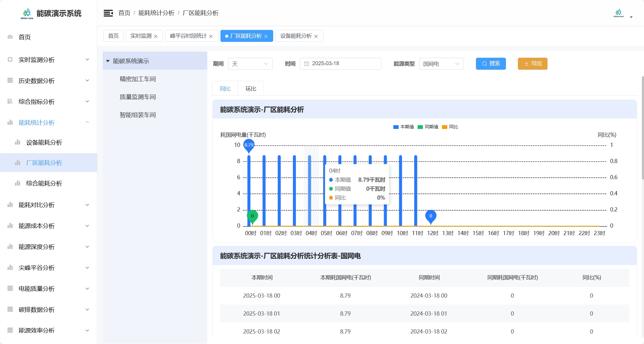This screenshot has height=344, width=644.
Task: Click the 导出 export button
Action: (x=532, y=64)
